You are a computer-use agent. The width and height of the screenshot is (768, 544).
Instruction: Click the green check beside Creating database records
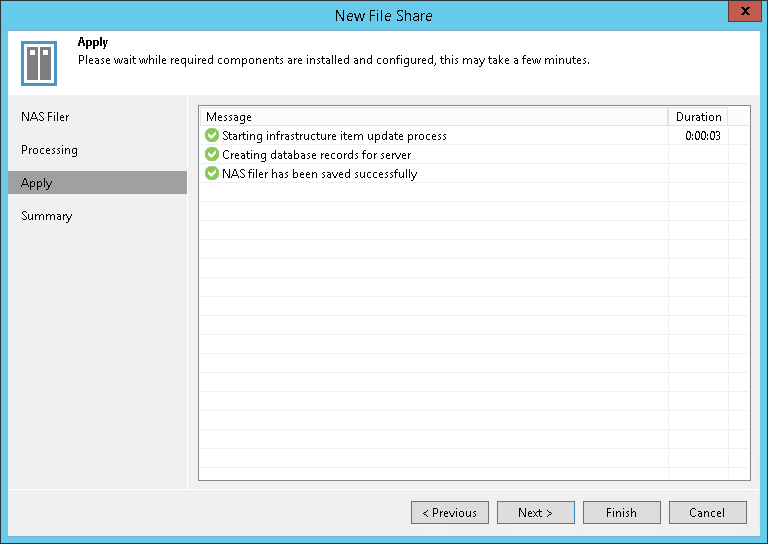tap(211, 155)
